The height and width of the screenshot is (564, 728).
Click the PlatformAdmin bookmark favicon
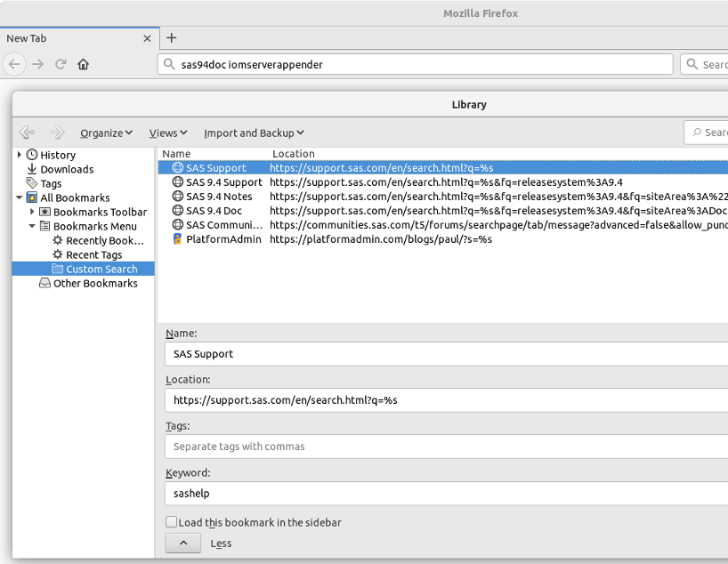click(176, 238)
